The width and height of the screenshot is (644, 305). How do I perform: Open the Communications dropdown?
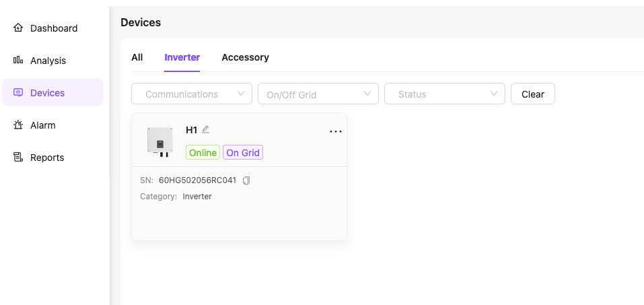point(192,94)
